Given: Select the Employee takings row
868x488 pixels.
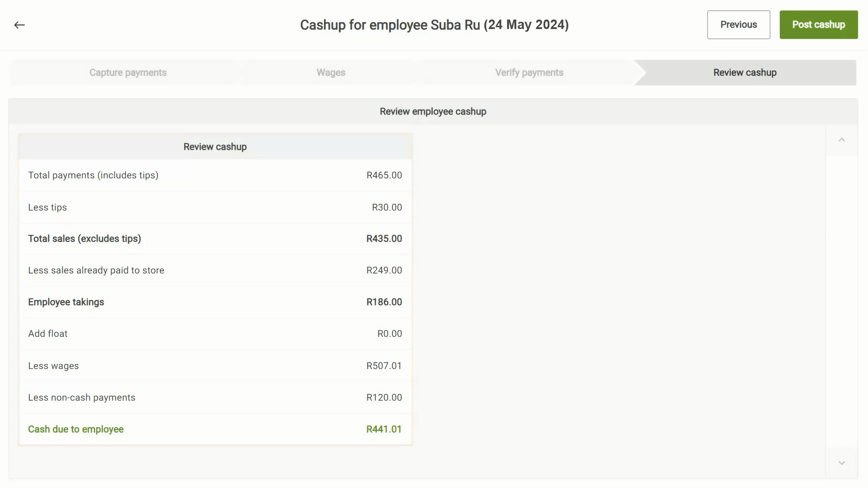Looking at the screenshot, I should pos(215,302).
